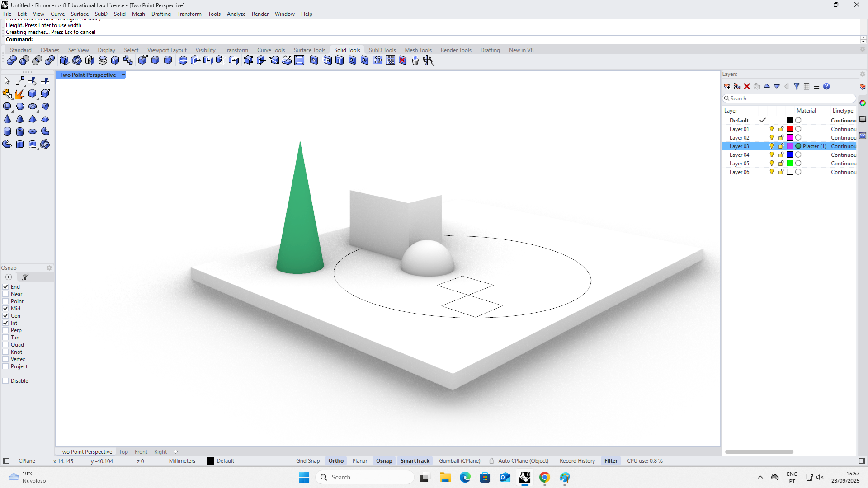The height and width of the screenshot is (488, 868).
Task: Switch to the Top viewport tab
Action: coord(123,452)
